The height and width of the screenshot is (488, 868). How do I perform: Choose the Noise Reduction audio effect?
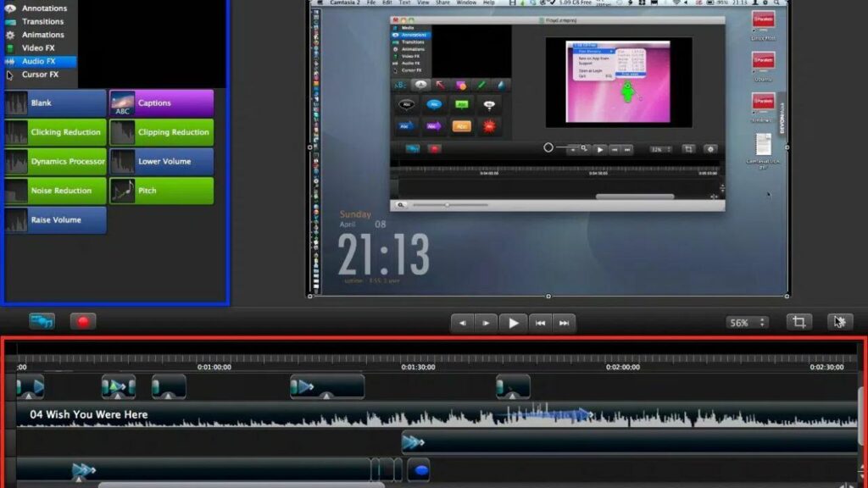tap(56, 191)
